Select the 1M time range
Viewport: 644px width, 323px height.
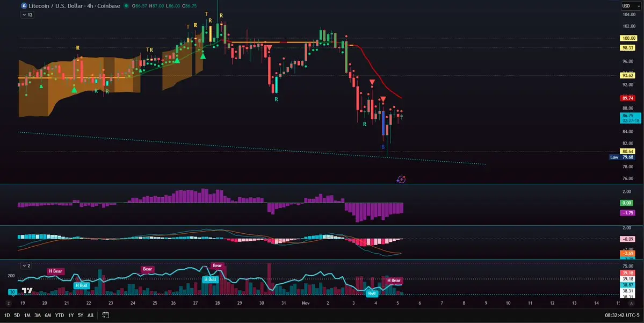(x=27, y=315)
